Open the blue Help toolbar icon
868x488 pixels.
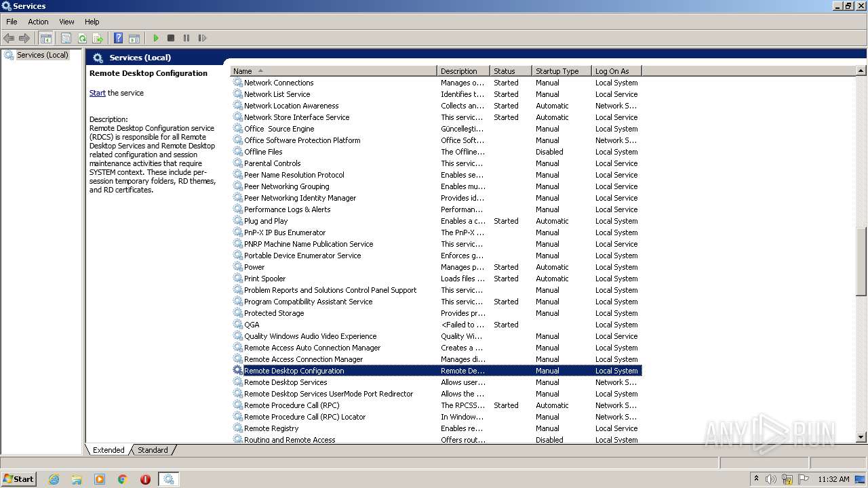119,38
